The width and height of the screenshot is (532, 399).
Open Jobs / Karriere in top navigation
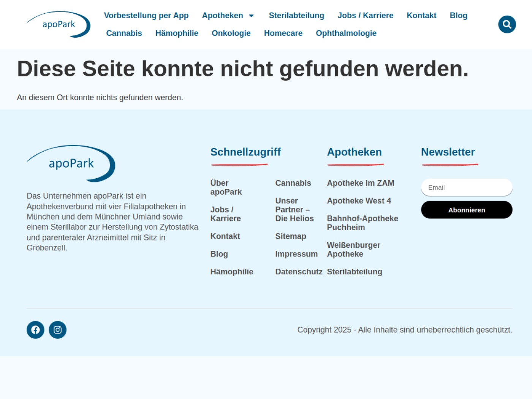366,16
